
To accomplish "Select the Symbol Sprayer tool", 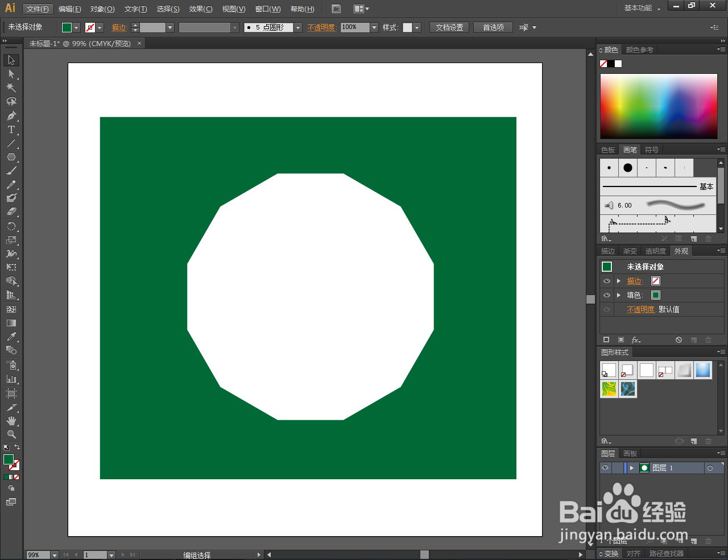I will point(11,365).
